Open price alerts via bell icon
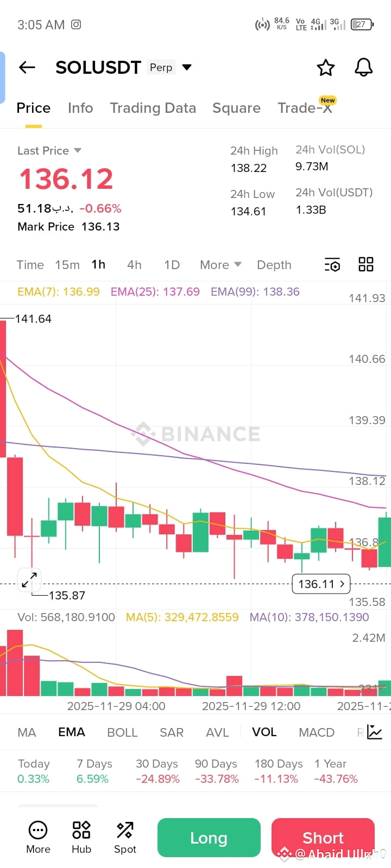 pyautogui.click(x=364, y=68)
